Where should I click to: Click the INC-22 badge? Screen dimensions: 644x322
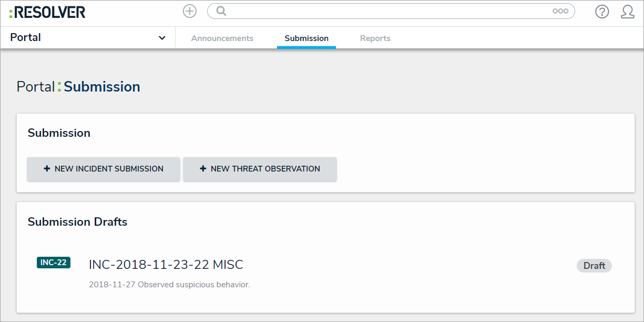pyautogui.click(x=54, y=263)
